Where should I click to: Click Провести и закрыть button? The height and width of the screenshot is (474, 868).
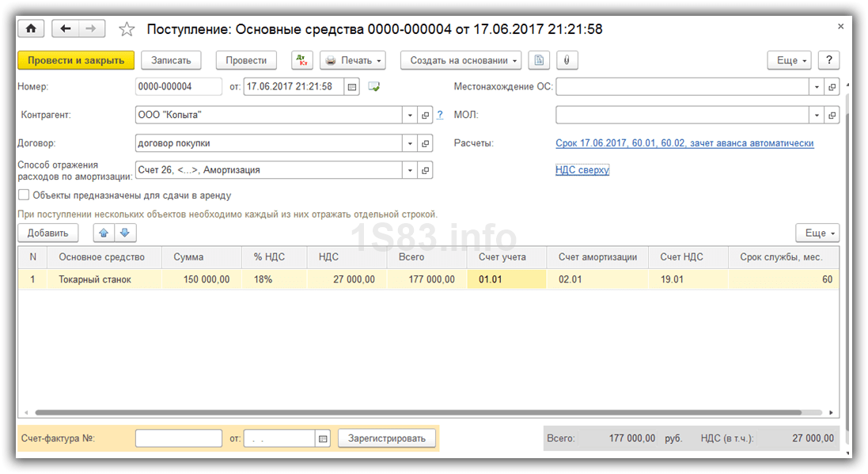pyautogui.click(x=76, y=60)
